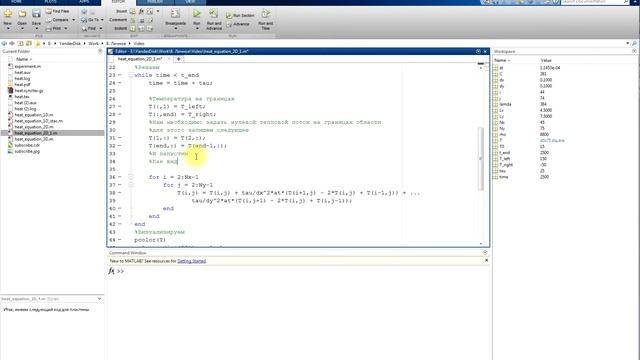Viewport: 640px width, 360px height.
Task: Set breakpoint at line 24 dash
Action: (x=120, y=83)
